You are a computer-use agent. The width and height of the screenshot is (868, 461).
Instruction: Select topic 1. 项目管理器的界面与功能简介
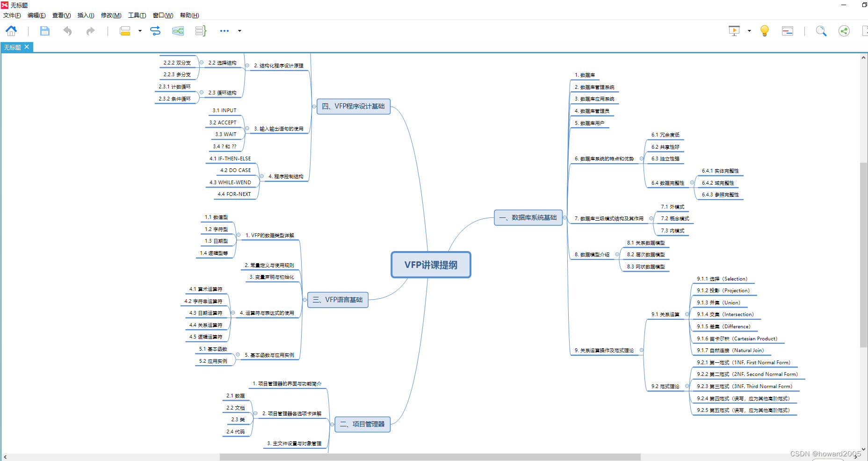click(x=287, y=384)
